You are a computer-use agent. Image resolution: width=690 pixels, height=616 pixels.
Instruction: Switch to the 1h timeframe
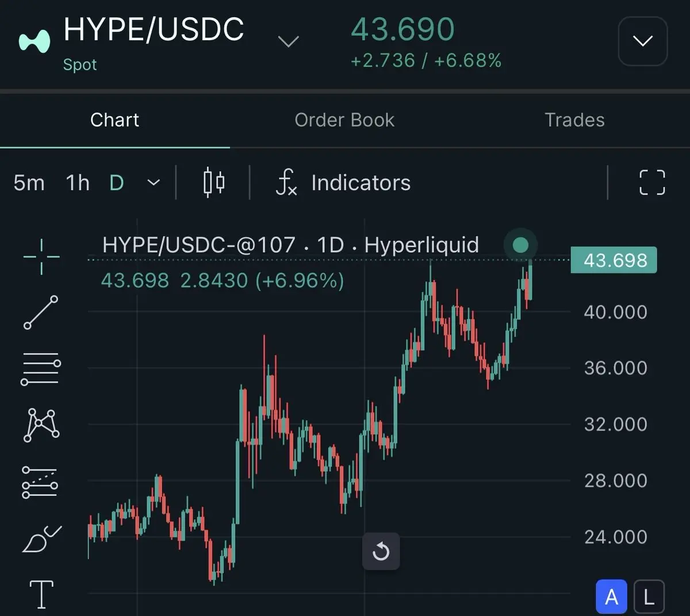click(x=78, y=183)
